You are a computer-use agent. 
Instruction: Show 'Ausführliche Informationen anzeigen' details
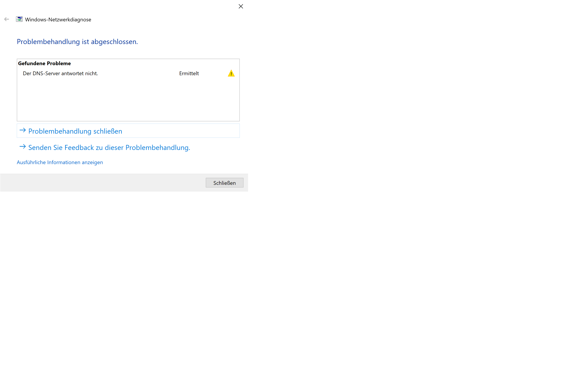pos(60,162)
